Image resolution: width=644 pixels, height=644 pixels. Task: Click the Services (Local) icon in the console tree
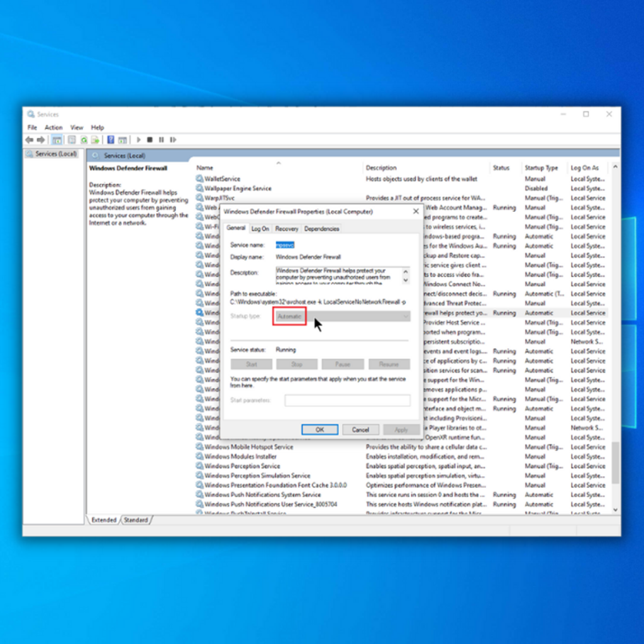pyautogui.click(x=29, y=153)
